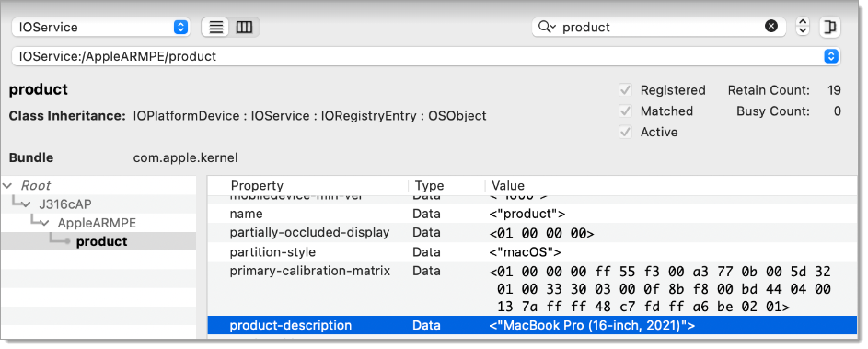Collapse the AppleARMPE tree node

pos(45,223)
